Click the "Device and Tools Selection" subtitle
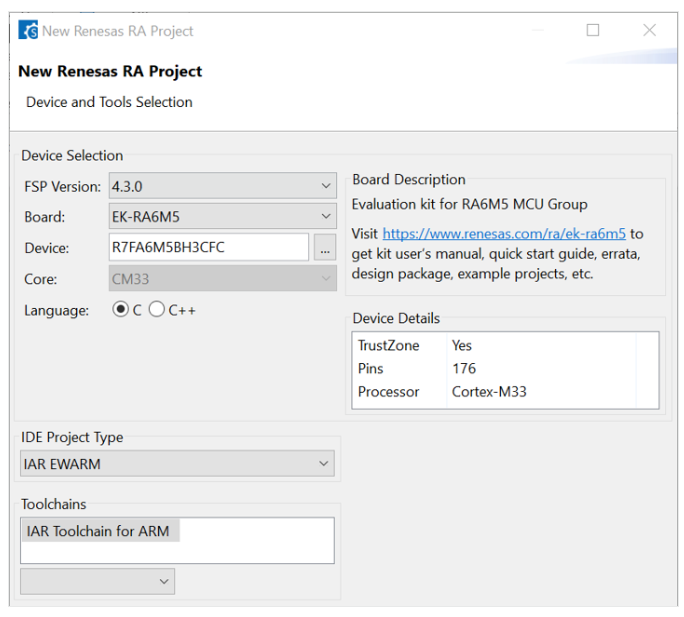This screenshot has height=617, width=684. [109, 102]
